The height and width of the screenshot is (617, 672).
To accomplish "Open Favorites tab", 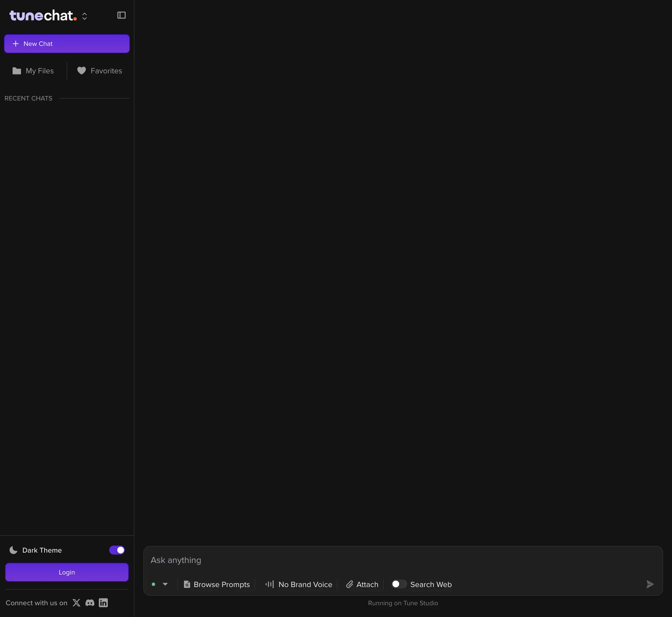I will 99,71.
